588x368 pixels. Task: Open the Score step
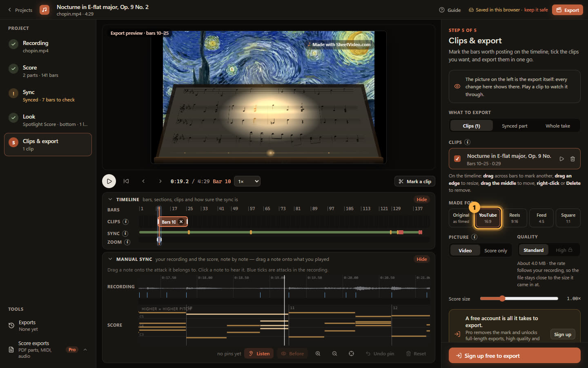coord(48,71)
